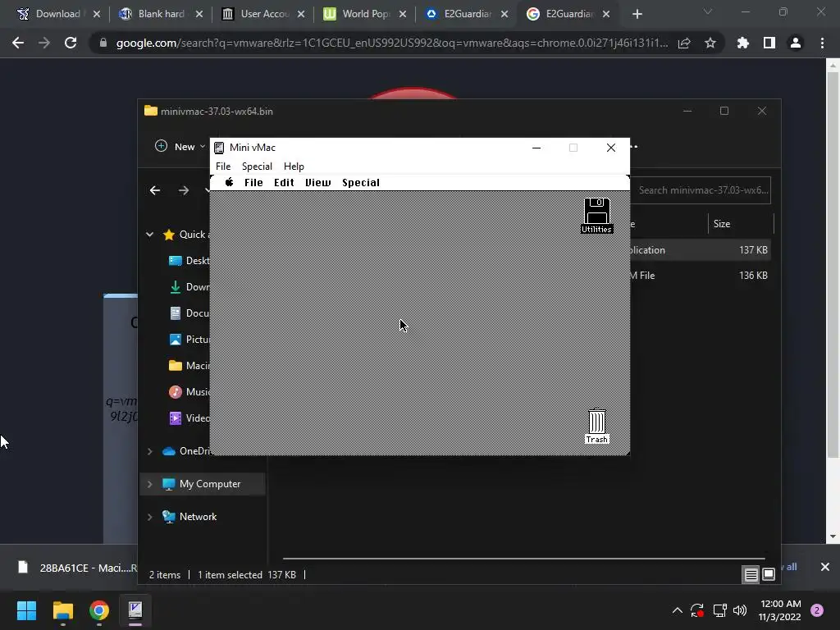Open downloaded 28BA61CE file item
Image resolution: width=840 pixels, height=630 pixels.
[78, 568]
